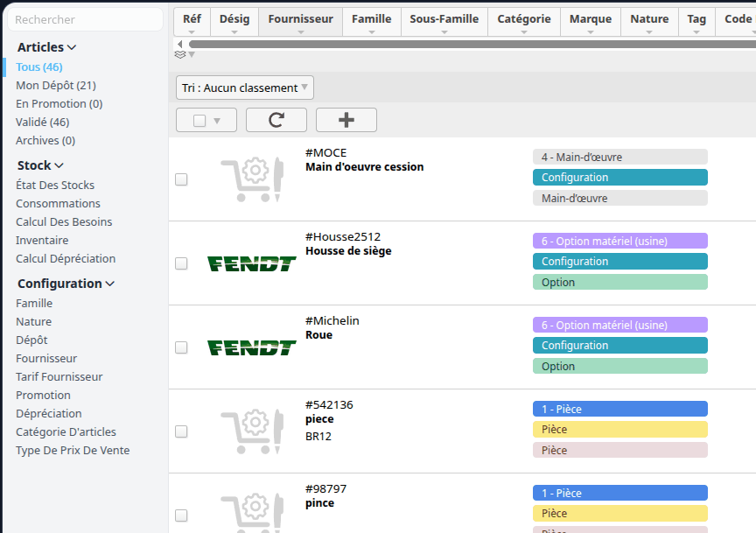
Task: Click article title Housse de siège
Action: click(x=348, y=251)
